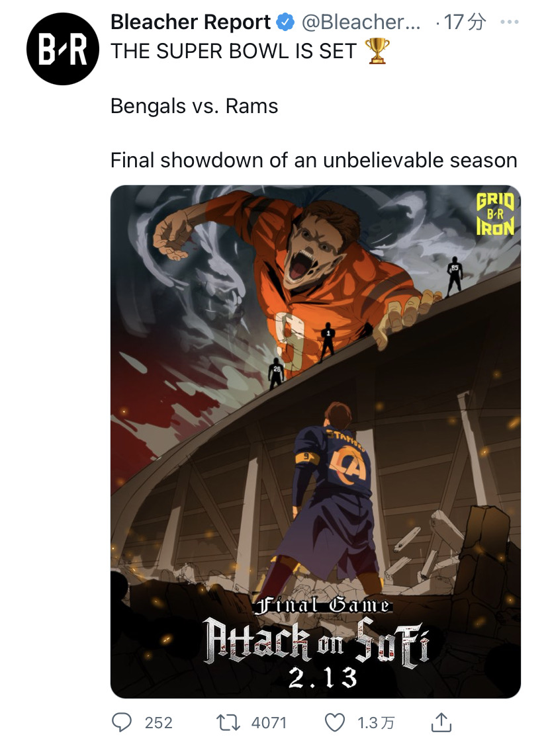View the 4071 retweets count

tap(269, 723)
